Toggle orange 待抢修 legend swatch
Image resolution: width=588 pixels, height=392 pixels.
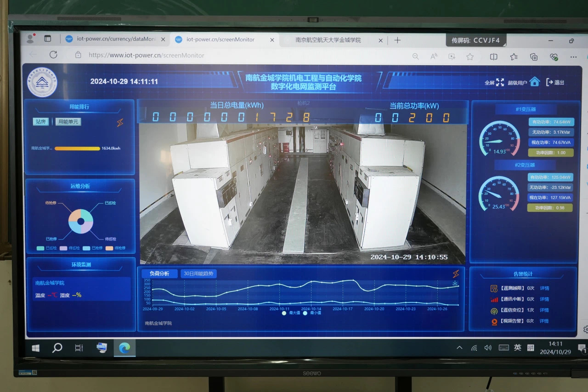pos(109,248)
